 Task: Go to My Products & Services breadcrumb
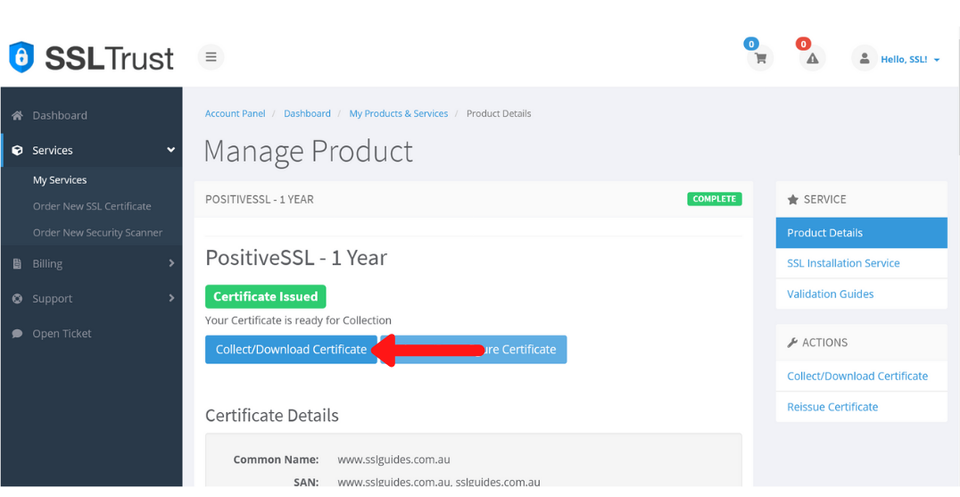tap(398, 114)
